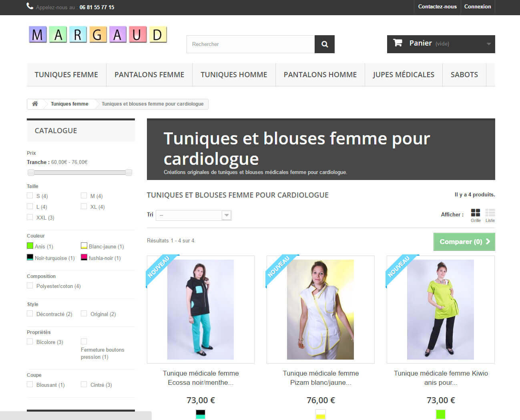Go to Tuniques femme breadcrumb
The height and width of the screenshot is (420, 520).
click(70, 104)
